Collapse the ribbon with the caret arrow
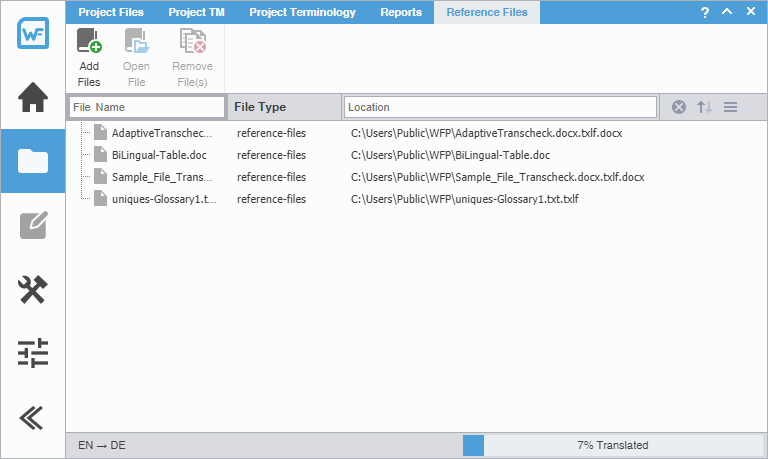768x459 pixels. tap(727, 12)
